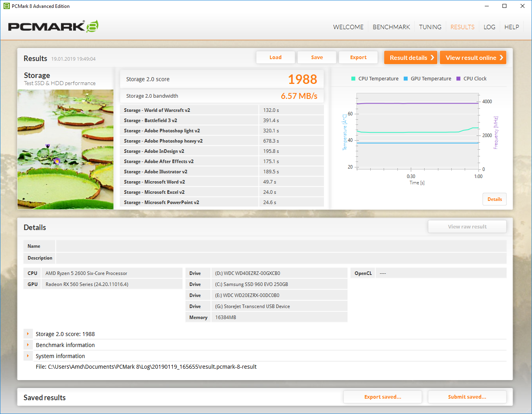The width and height of the screenshot is (532, 414).
Task: Select Storage - Microsoft PowerPoint v2 row
Action: click(222, 202)
